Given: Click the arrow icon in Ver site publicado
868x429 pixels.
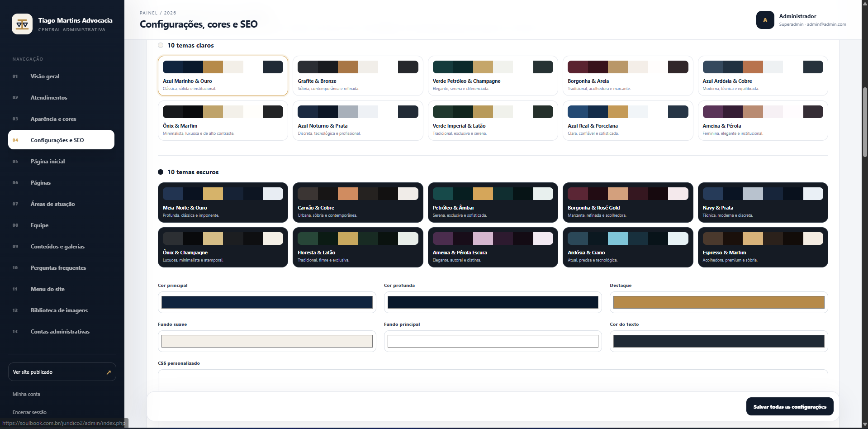Looking at the screenshot, I should tap(109, 372).
